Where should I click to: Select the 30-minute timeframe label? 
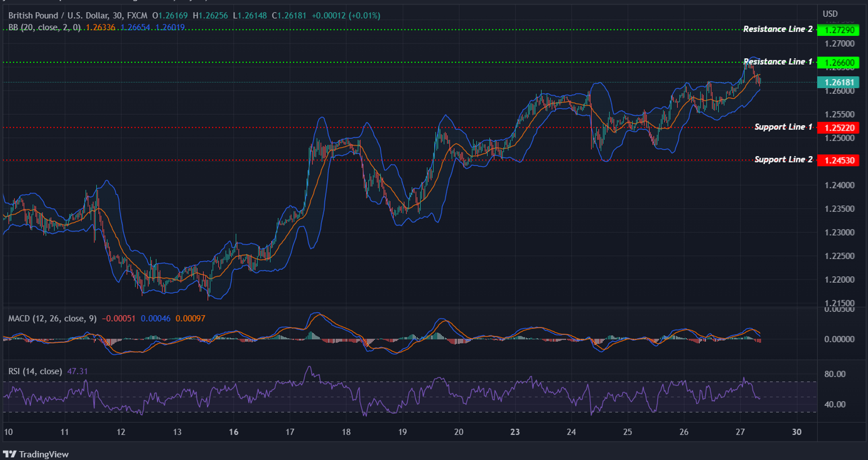pos(118,15)
